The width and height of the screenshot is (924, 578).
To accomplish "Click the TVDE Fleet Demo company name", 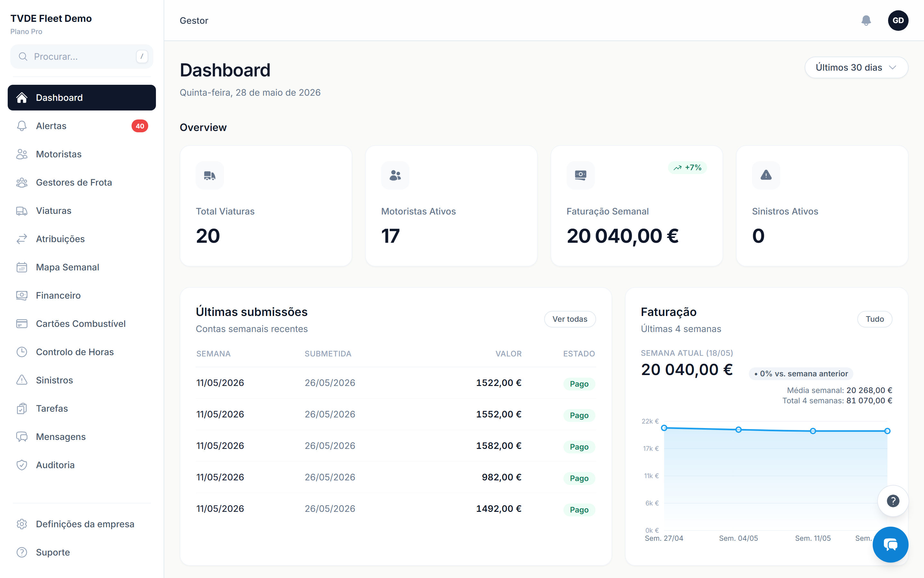I will pos(51,18).
